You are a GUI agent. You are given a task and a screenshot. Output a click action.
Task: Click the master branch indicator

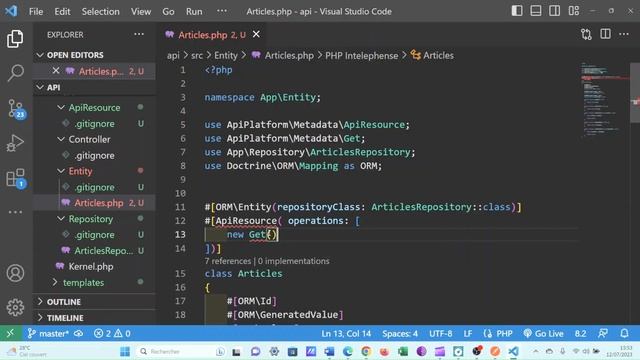48,333
